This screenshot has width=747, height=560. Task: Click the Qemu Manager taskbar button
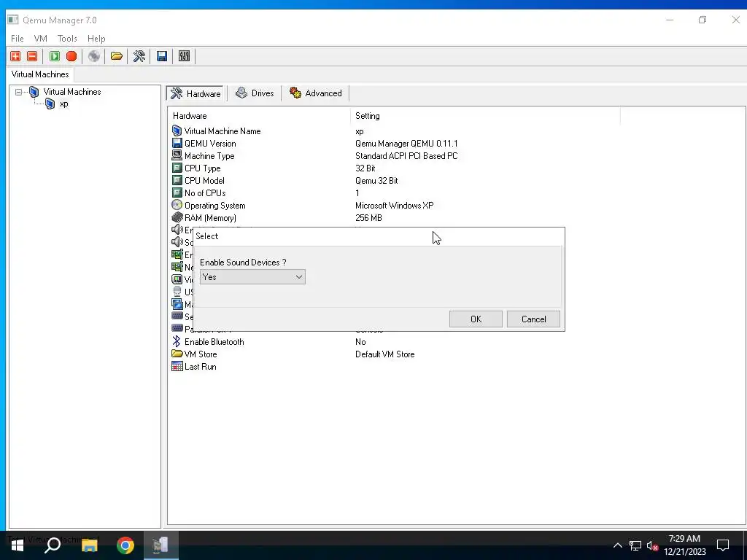[161, 545]
